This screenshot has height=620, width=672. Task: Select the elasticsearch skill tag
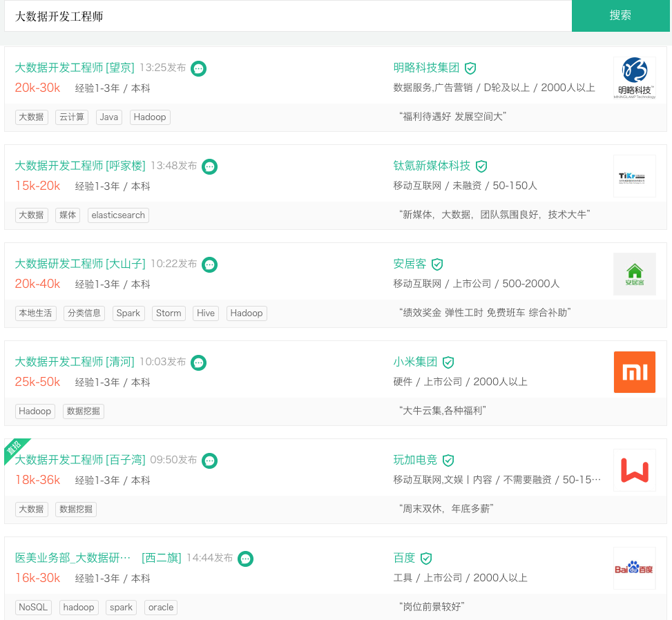point(118,215)
